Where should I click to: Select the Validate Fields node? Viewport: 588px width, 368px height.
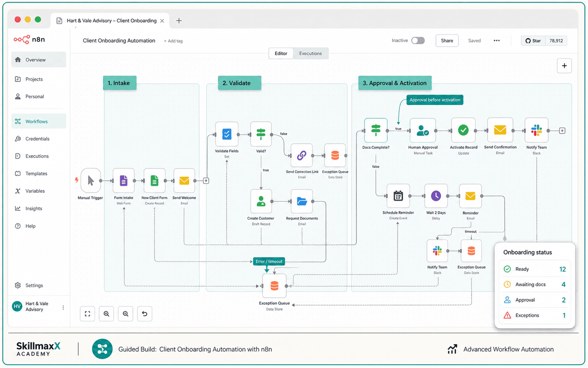[x=227, y=134]
